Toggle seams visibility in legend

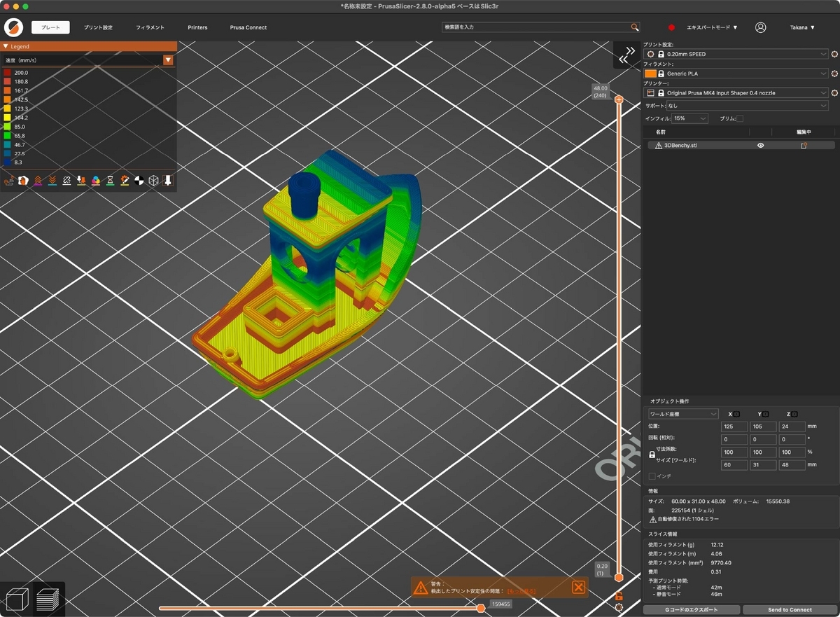point(66,181)
